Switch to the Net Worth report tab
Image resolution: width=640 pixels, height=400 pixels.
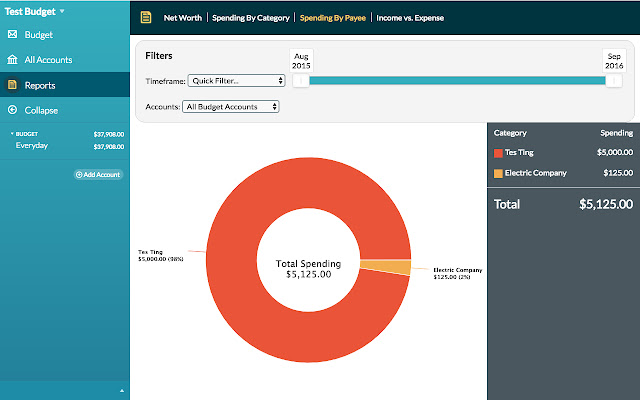point(184,18)
